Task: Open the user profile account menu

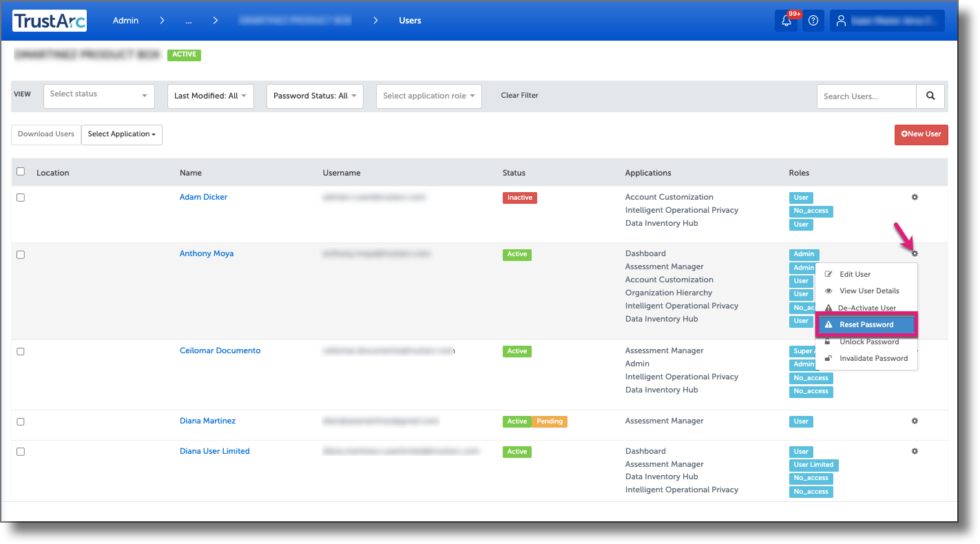Action: 887,21
